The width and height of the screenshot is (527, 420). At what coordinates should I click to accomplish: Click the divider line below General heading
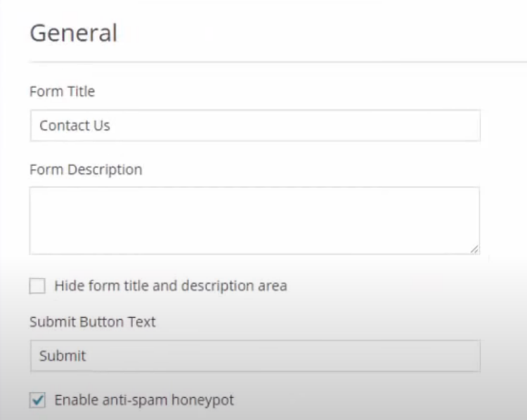coord(273,62)
